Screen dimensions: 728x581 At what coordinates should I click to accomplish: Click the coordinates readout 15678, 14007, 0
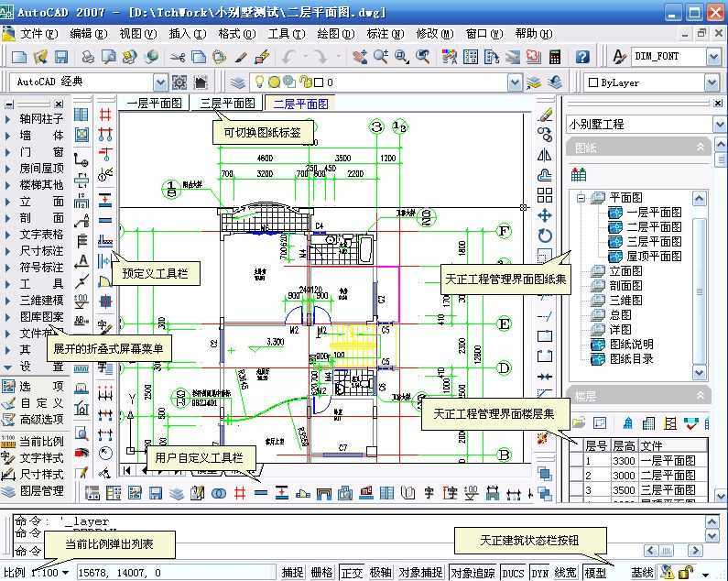[x=176, y=573]
